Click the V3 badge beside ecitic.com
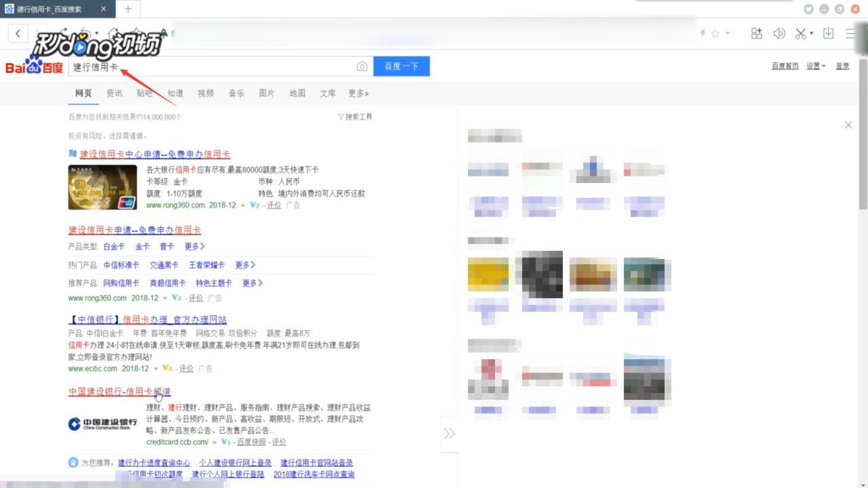 tap(167, 369)
